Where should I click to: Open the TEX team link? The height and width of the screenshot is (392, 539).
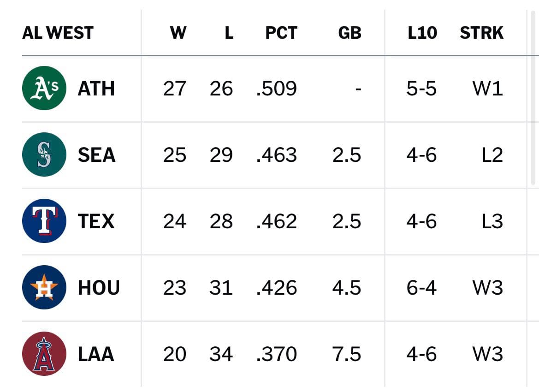point(96,221)
